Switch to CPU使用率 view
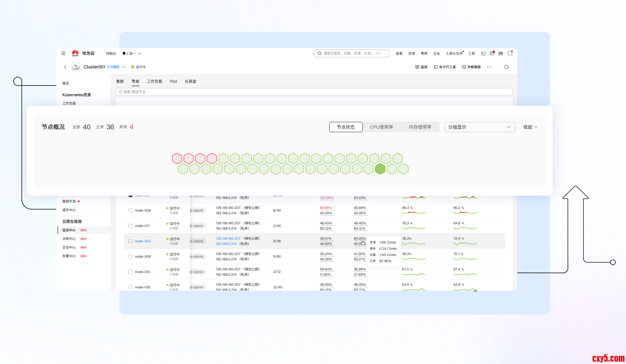The image size is (626, 364). [381, 127]
